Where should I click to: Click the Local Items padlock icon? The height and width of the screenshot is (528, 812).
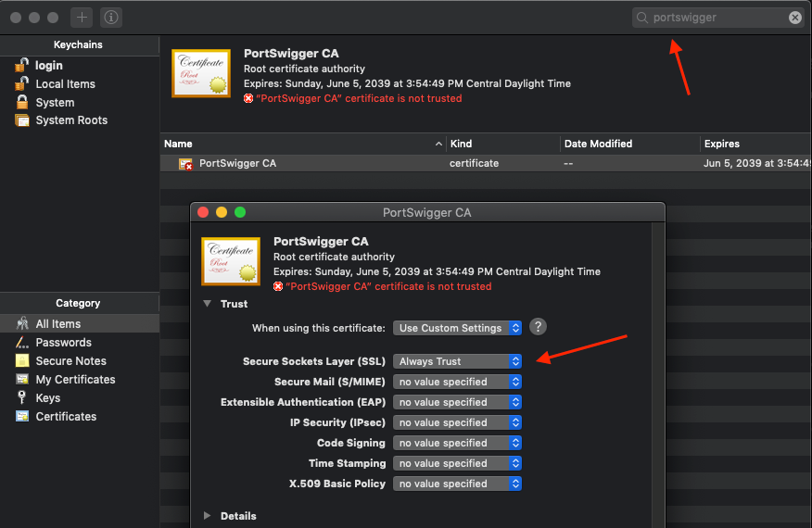21,83
